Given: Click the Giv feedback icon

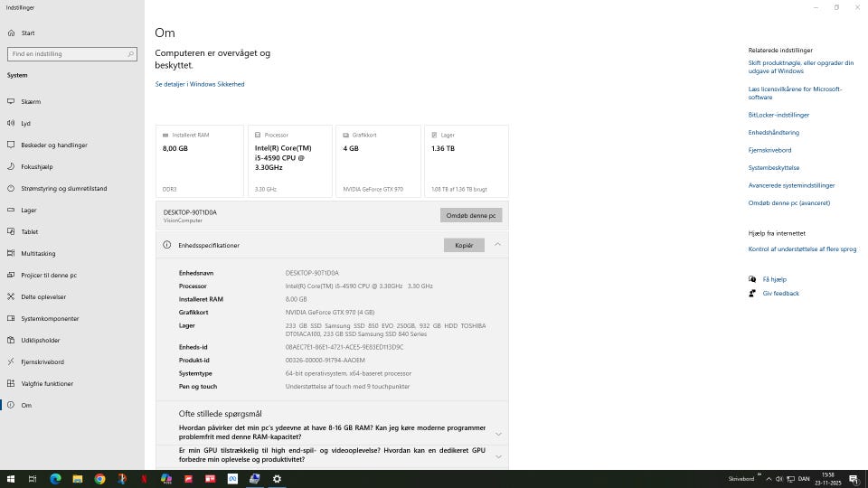Looking at the screenshot, I should 752,293.
